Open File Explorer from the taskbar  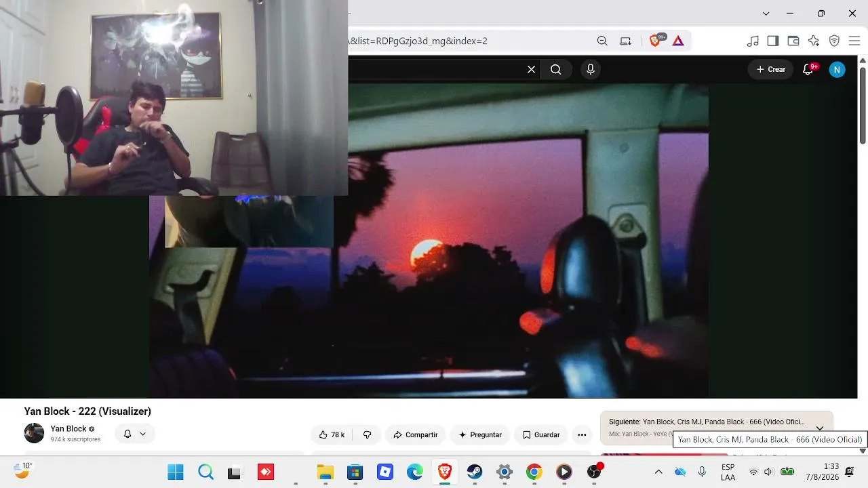point(325,472)
